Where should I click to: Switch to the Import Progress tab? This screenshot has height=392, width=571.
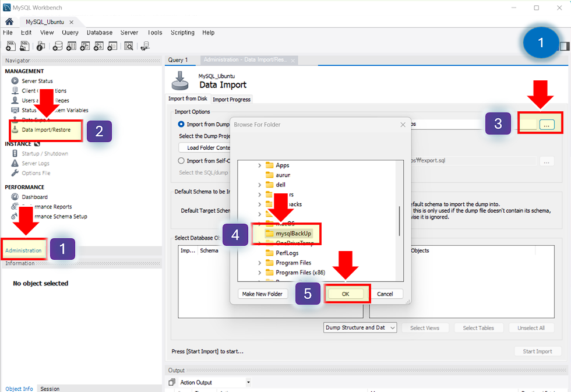pos(232,100)
